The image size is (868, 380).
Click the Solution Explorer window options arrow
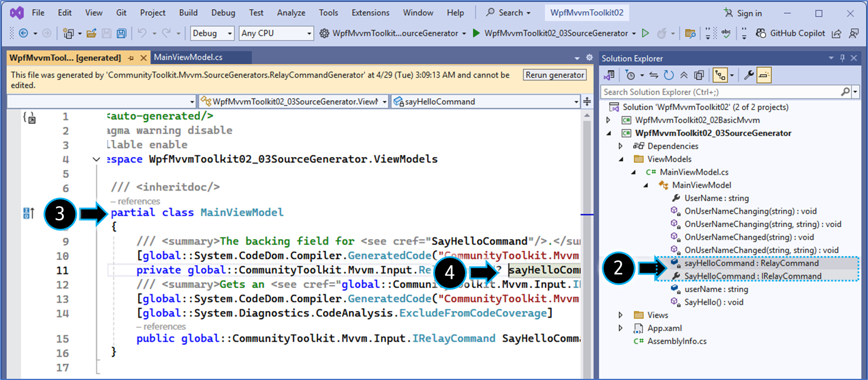[x=831, y=58]
